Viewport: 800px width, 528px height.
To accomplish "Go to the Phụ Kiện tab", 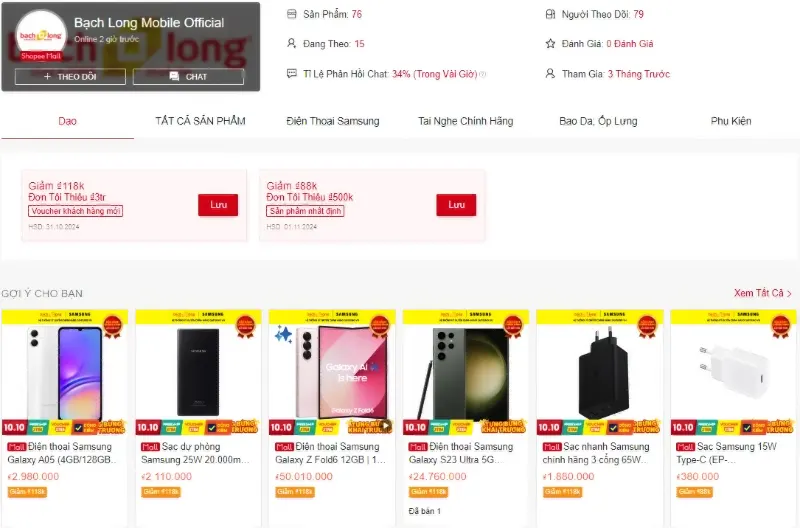I will 731,121.
